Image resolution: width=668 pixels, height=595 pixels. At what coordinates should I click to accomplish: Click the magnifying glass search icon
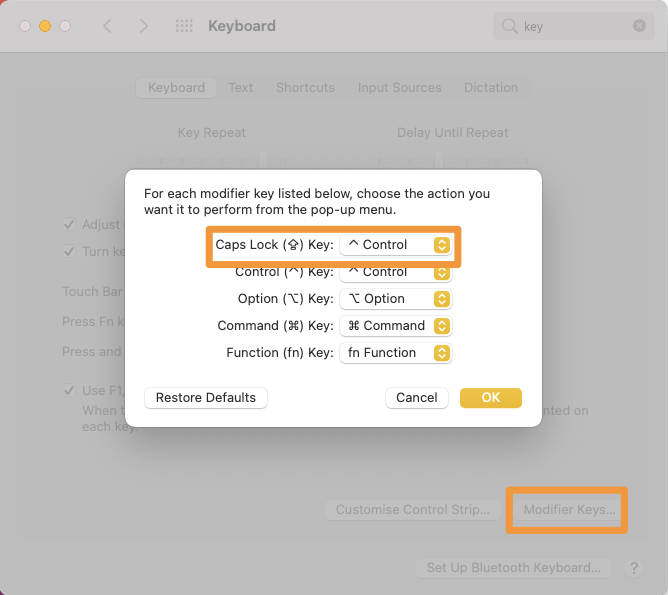[510, 27]
